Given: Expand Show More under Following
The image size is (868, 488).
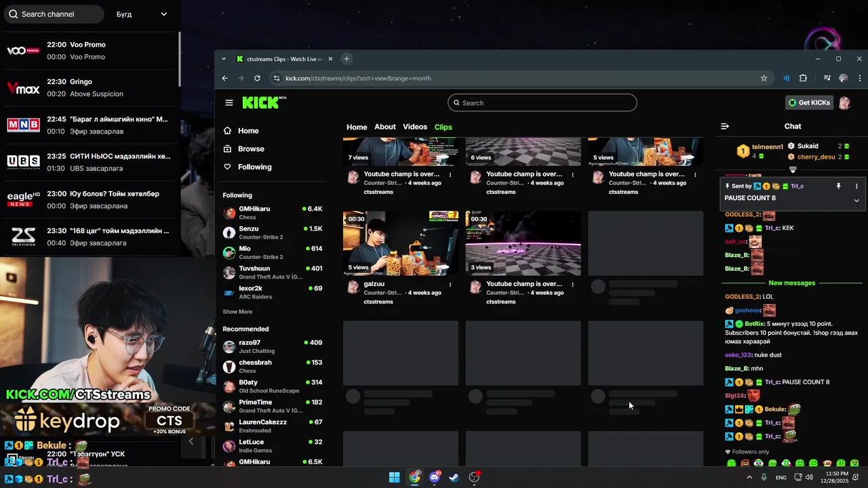Looking at the screenshot, I should tap(237, 312).
